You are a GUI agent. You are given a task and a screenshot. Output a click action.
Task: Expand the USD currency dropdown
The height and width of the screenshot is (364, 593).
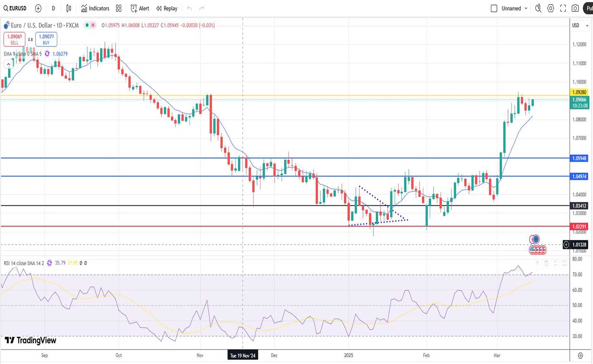pos(580,26)
